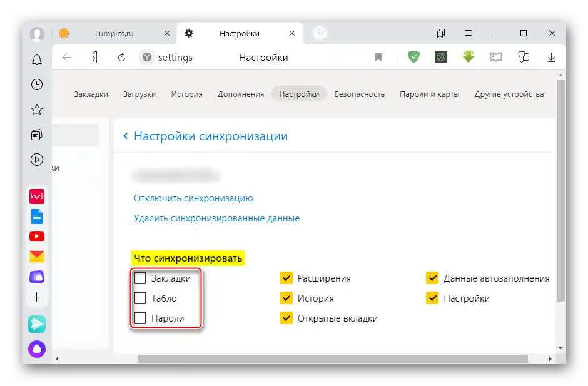Image resolution: width=588 pixels, height=386 pixels.
Task: Check the Закладки sync checkbox
Action: (140, 278)
